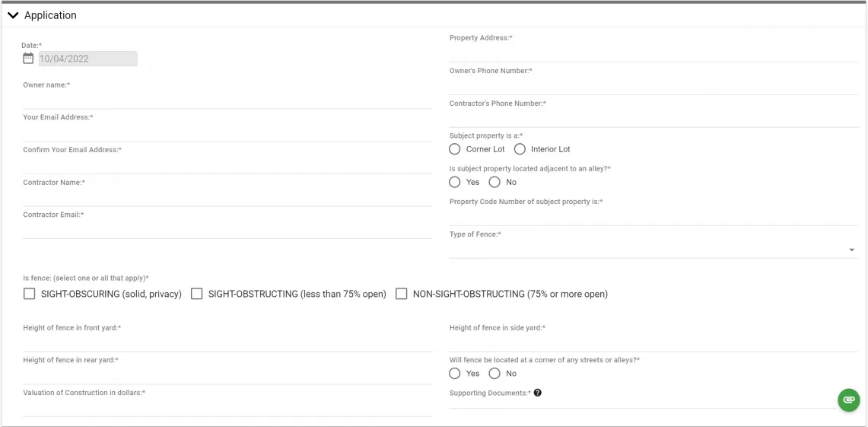Focus the Property Address field
This screenshot has width=868, height=427.
(653, 53)
